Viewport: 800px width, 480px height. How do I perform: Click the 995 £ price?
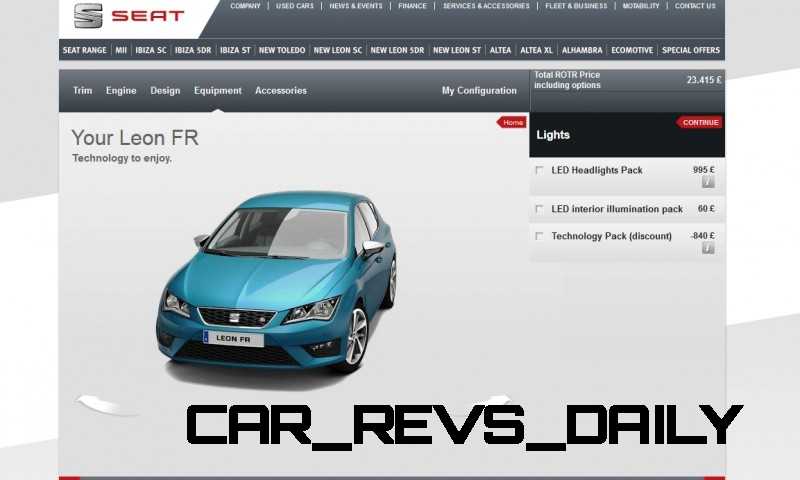[704, 169]
